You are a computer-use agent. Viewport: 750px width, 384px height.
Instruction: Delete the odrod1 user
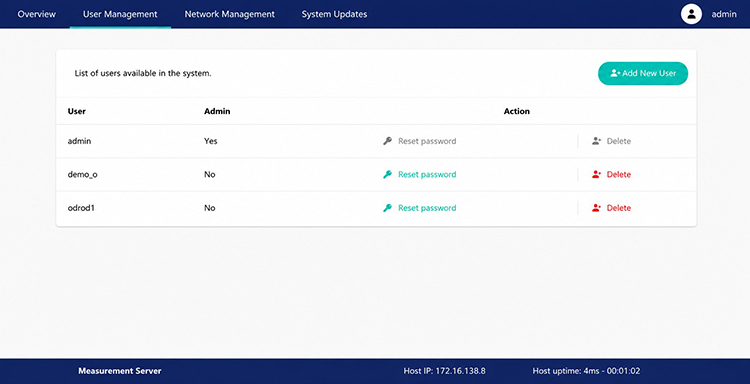tap(618, 208)
